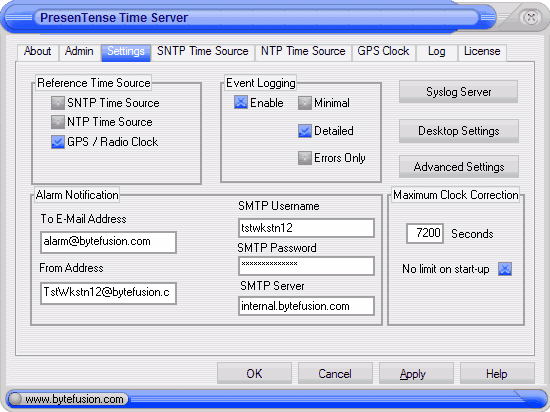Toggle No limit on start-up checkbox

pyautogui.click(x=505, y=269)
